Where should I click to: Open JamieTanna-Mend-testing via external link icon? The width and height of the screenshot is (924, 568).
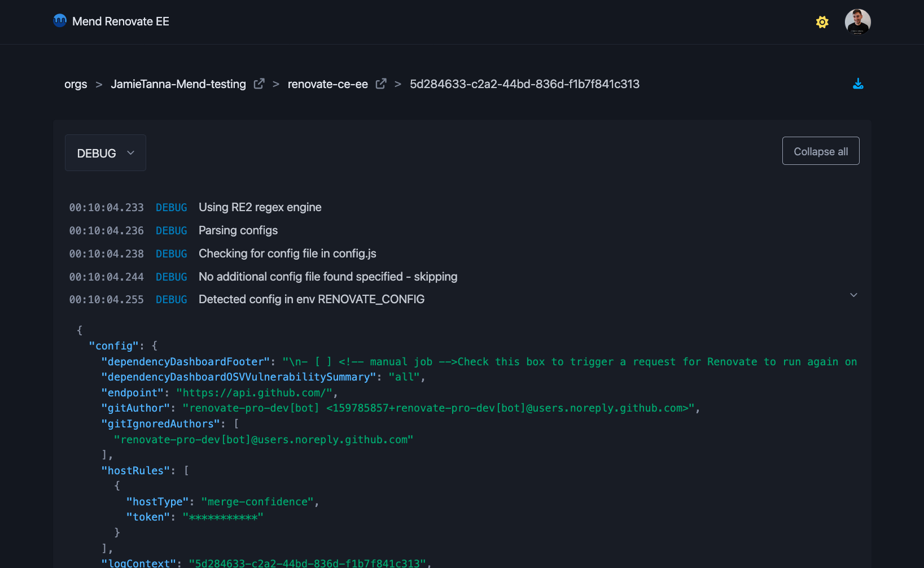(x=259, y=83)
